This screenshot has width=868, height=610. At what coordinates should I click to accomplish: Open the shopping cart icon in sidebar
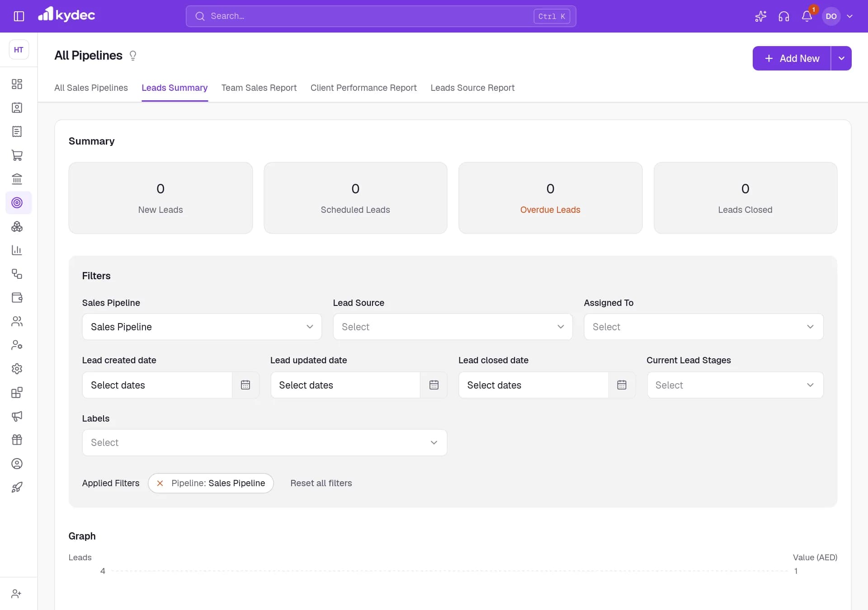(x=17, y=155)
